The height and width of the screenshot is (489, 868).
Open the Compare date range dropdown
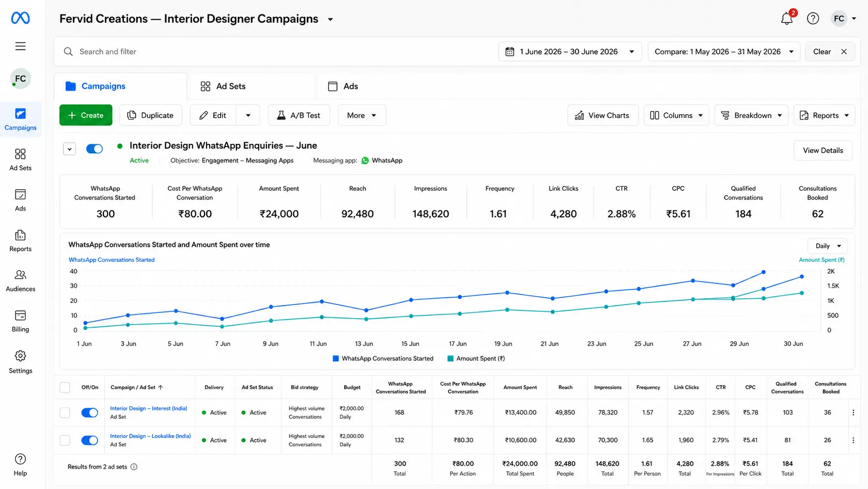coord(724,51)
